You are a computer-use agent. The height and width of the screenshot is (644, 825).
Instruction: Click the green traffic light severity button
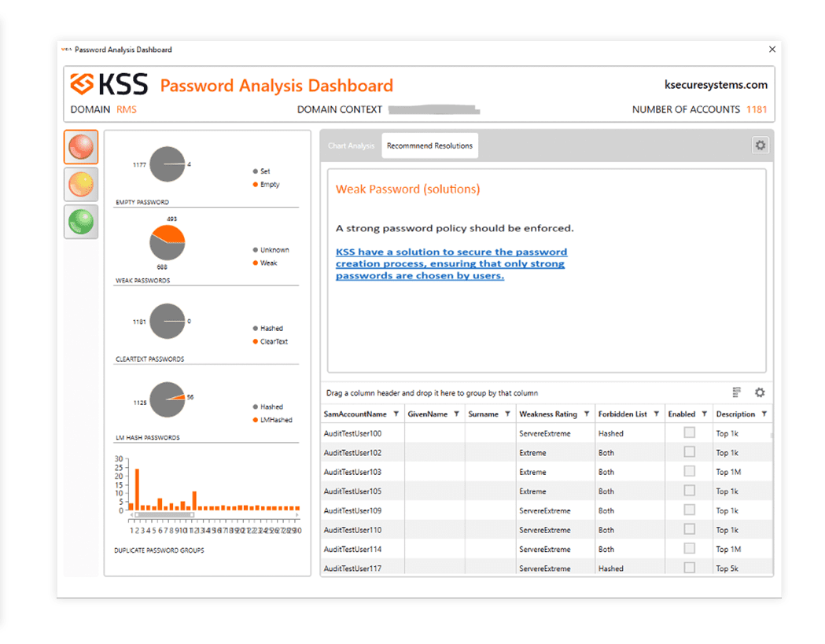tap(81, 222)
